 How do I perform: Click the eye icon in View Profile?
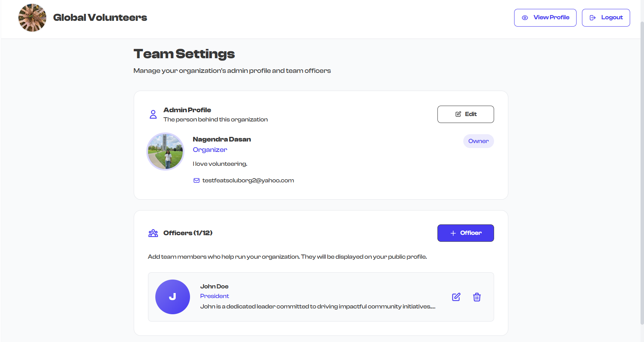point(525,18)
